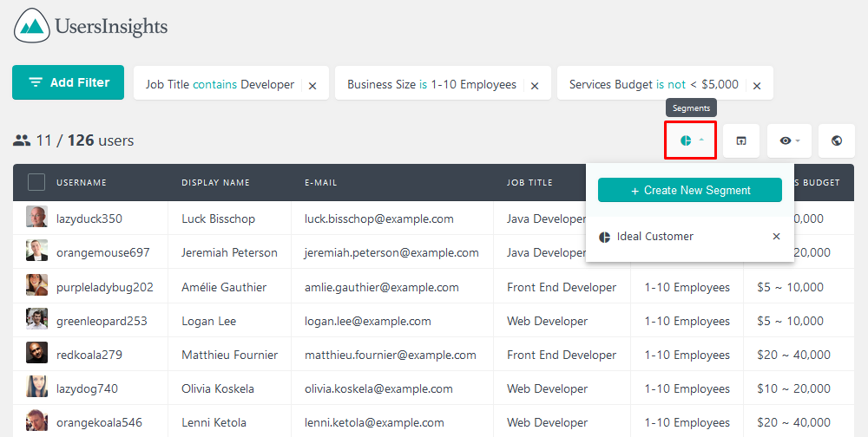The width and height of the screenshot is (868, 437).
Task: Open username lazydog740
Action: click(x=87, y=388)
